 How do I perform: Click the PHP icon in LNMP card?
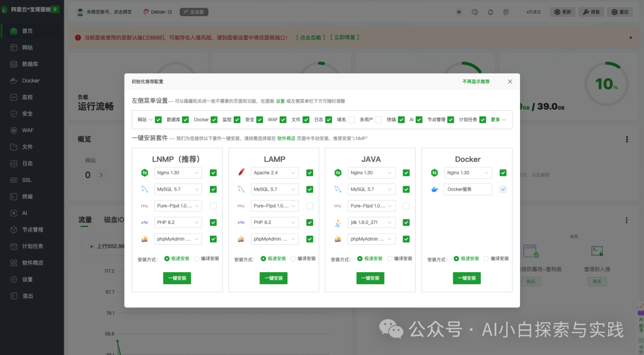[144, 222]
